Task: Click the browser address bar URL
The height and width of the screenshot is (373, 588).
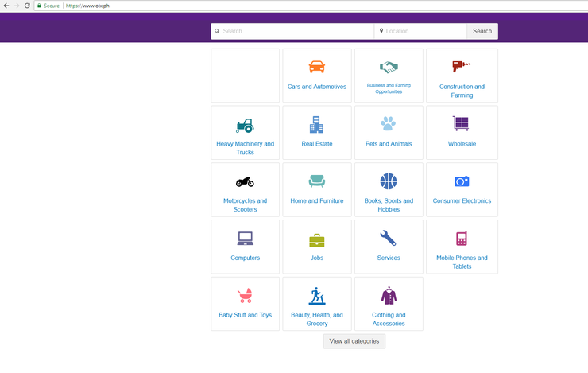Action: click(x=87, y=6)
